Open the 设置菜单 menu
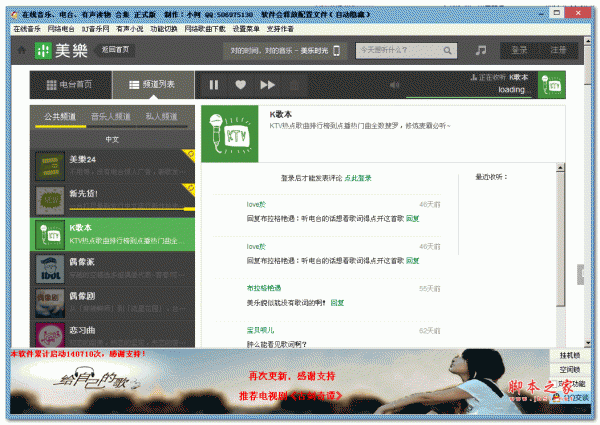600x425 pixels. click(246, 29)
